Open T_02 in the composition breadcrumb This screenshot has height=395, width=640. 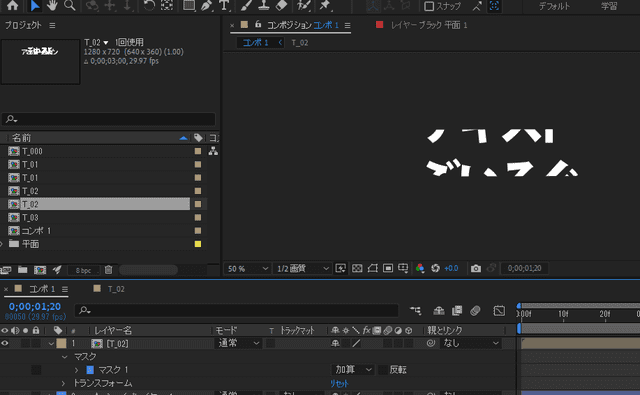coord(300,43)
